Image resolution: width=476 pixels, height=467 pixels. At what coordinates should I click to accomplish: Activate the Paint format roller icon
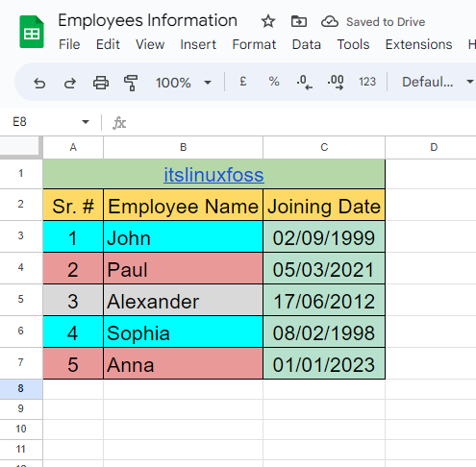click(x=131, y=83)
